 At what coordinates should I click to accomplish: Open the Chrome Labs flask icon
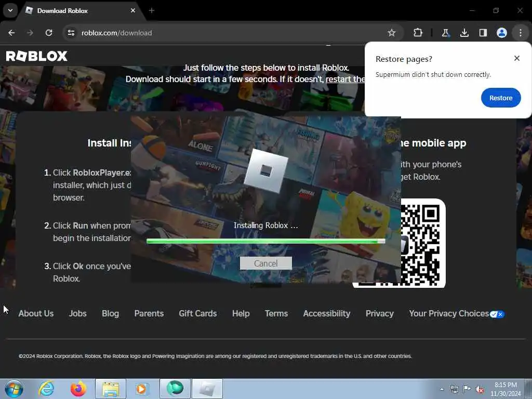pyautogui.click(x=445, y=33)
